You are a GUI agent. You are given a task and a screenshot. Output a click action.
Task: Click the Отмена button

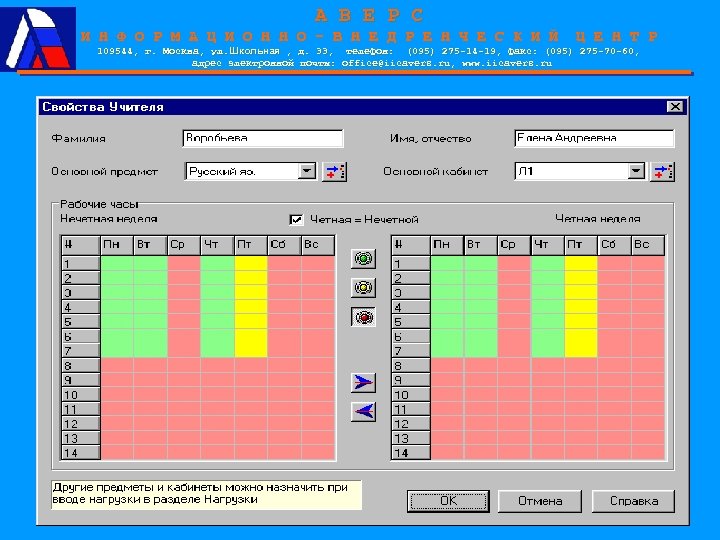tap(540, 501)
